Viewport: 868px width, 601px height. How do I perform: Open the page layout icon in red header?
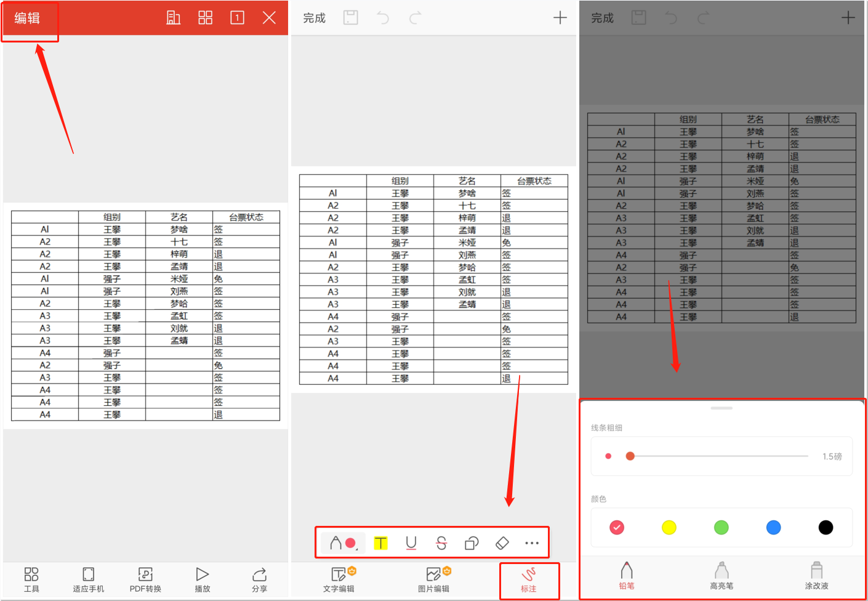[174, 18]
